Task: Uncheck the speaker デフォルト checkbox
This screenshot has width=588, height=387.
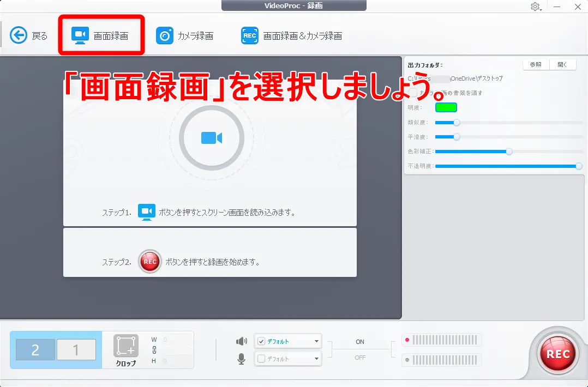Action: click(261, 341)
